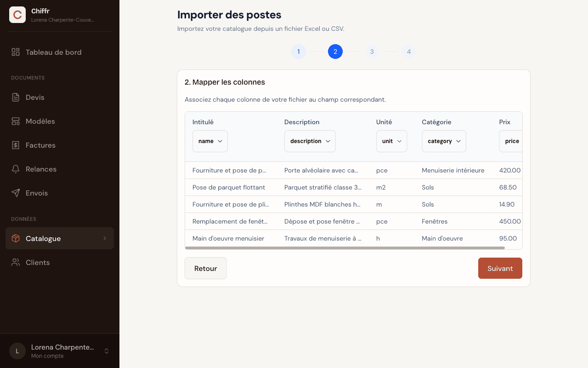Open the Intitulé 'name' mapping dropdown
This screenshot has height=368, width=588.
click(210, 141)
